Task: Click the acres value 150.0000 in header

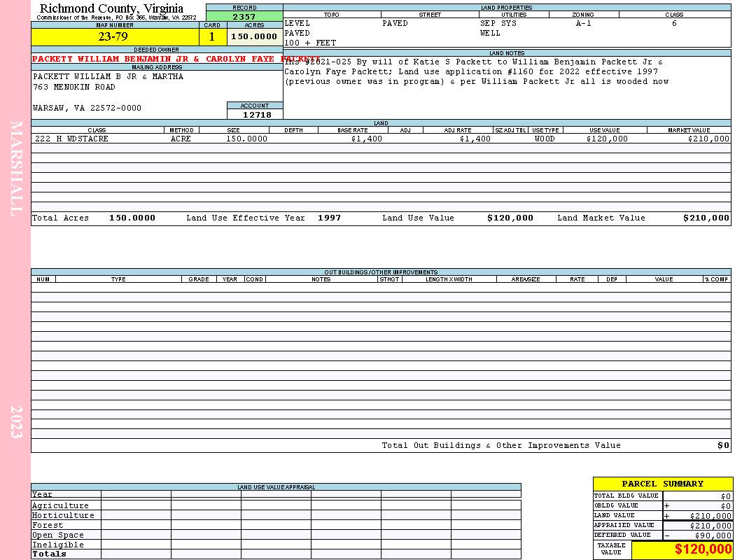Action: click(254, 36)
